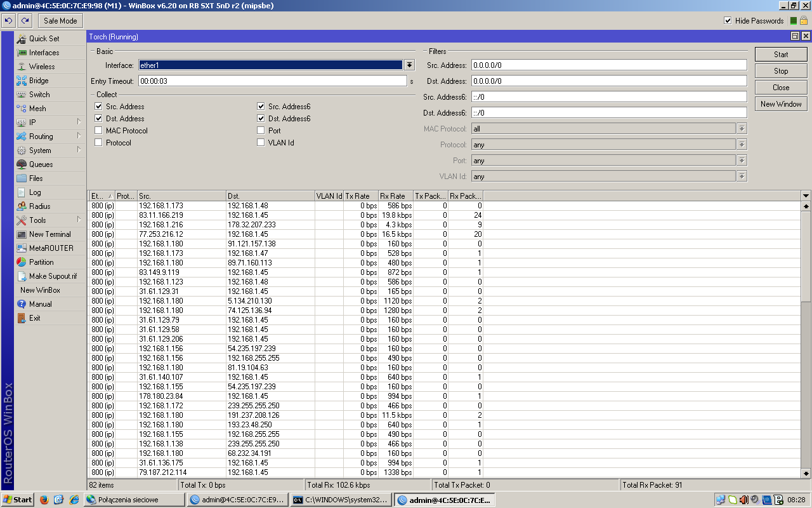Screen dimensions: 812x508
Task: Open the Interface dropdown arrow
Action: coord(409,65)
